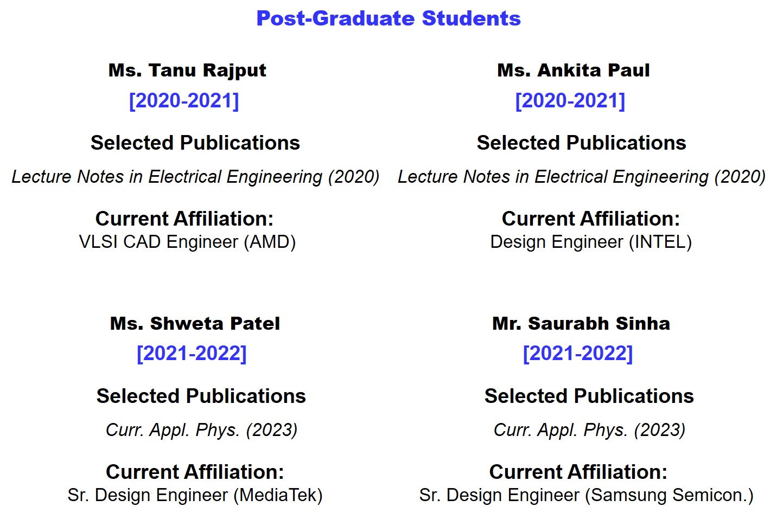Select the name Ms. Shweta Patel
Screen dimensions: 777x532
point(195,323)
